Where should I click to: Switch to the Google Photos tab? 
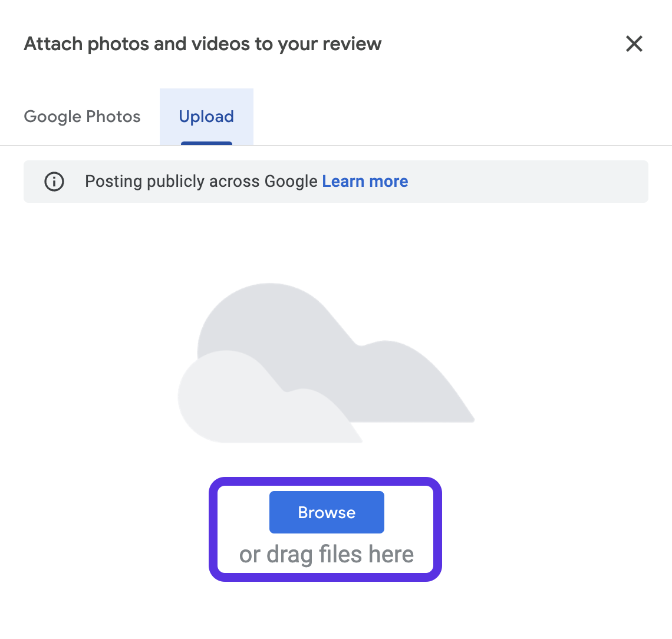coord(83,117)
